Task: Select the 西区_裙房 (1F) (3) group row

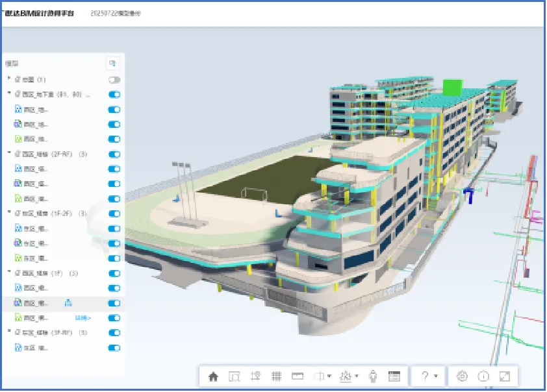Action: (x=63, y=273)
